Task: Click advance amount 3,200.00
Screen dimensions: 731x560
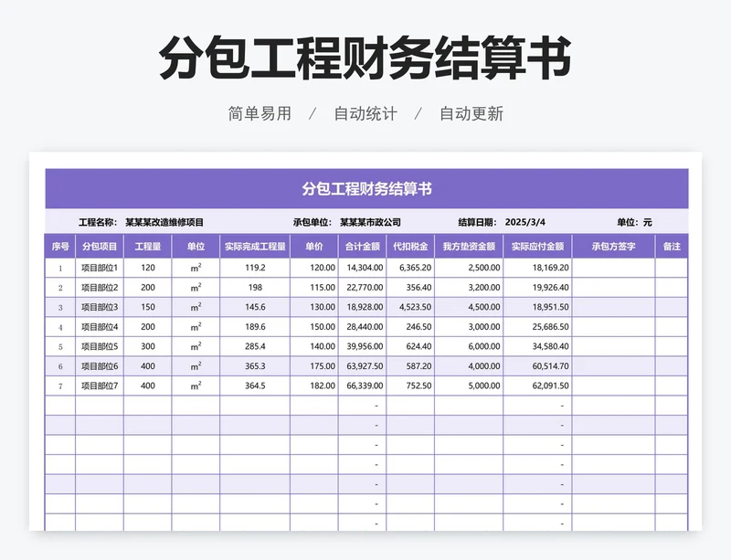Action: [484, 288]
